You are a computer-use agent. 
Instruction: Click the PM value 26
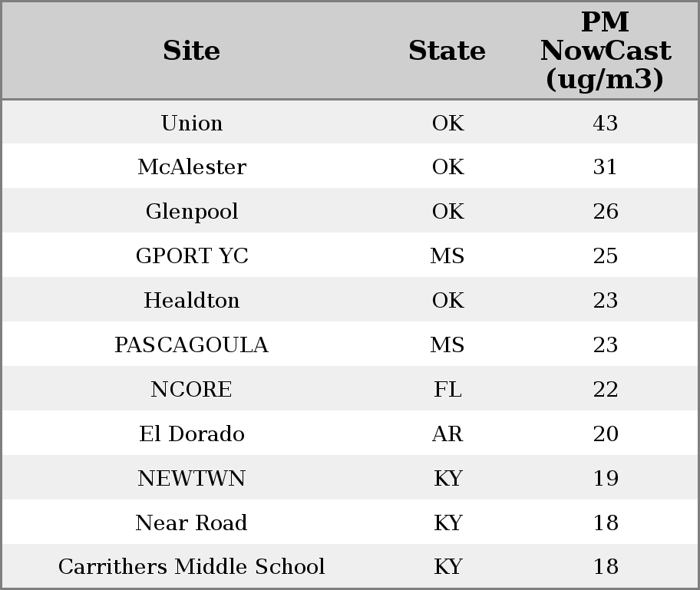pos(606,212)
